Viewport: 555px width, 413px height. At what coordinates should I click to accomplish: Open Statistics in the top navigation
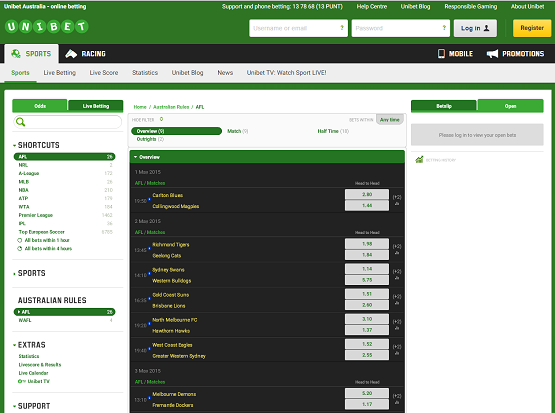[145, 73]
